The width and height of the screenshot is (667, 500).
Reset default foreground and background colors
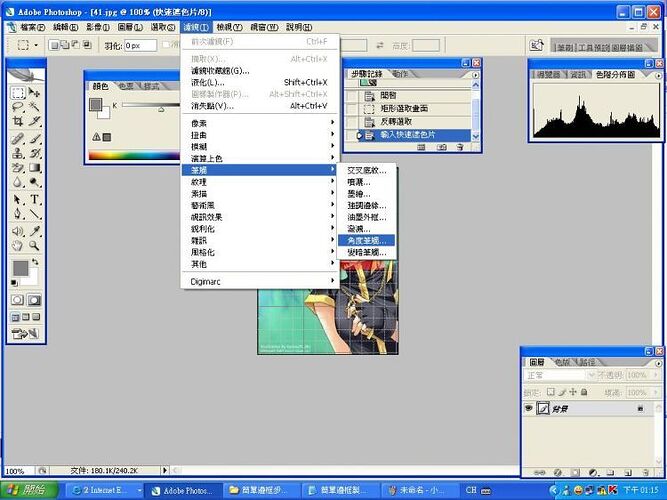[x=14, y=283]
